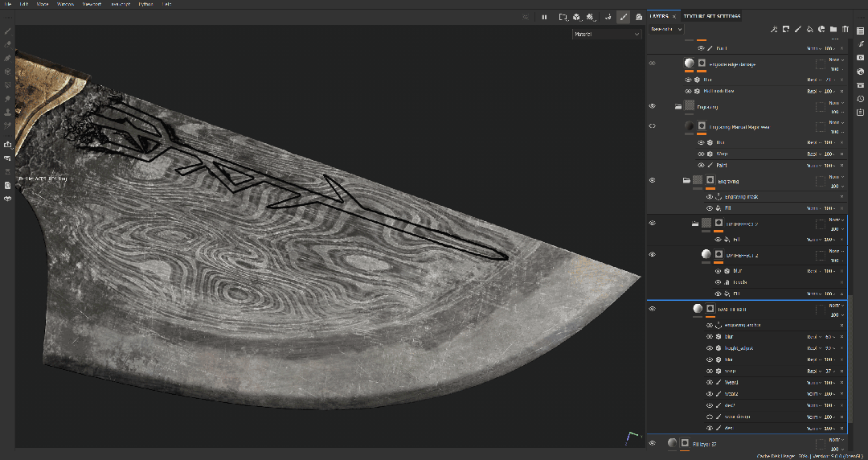The height and width of the screenshot is (460, 868).
Task: Open Wear1 effect opacity dropdown
Action: point(830,383)
